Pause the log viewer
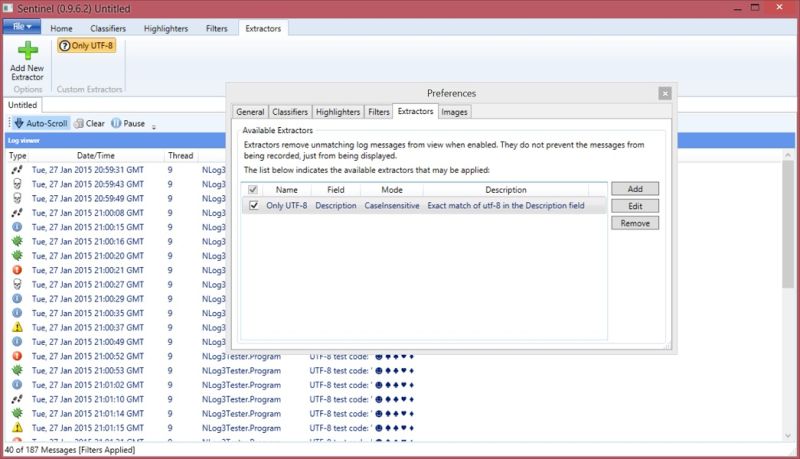 tap(128, 123)
